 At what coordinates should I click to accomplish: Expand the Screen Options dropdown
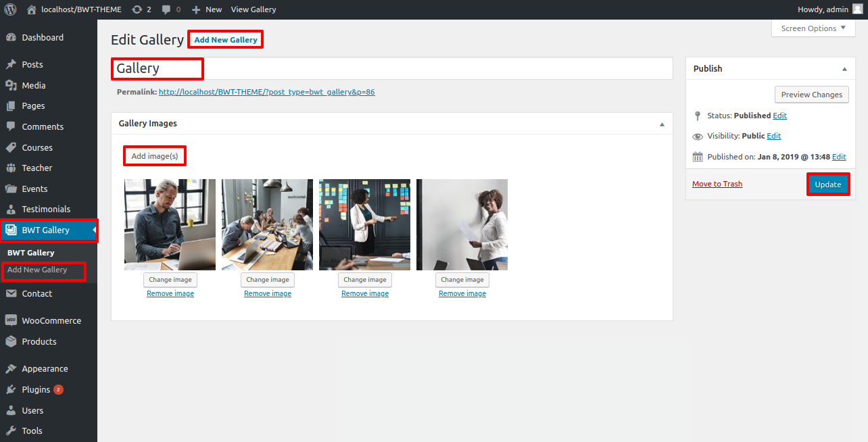click(x=813, y=28)
